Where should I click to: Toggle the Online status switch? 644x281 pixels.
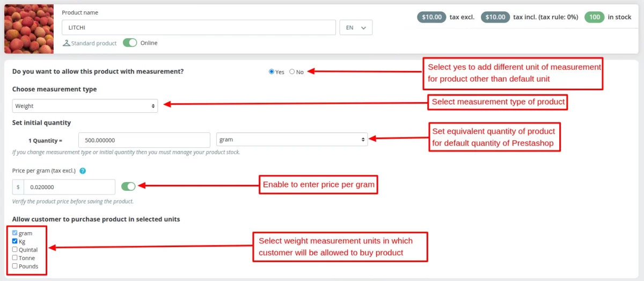click(x=130, y=43)
